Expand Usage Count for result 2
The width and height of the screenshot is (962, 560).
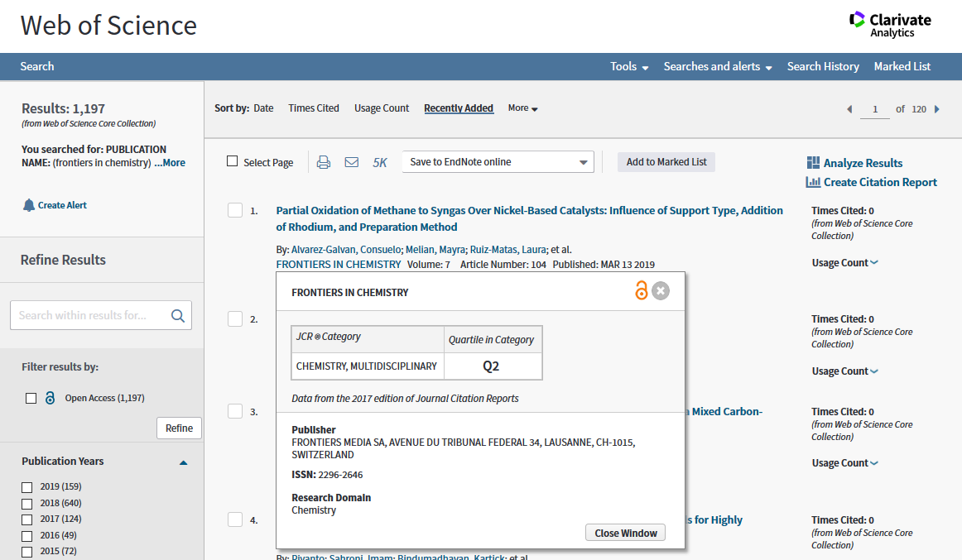[844, 371]
